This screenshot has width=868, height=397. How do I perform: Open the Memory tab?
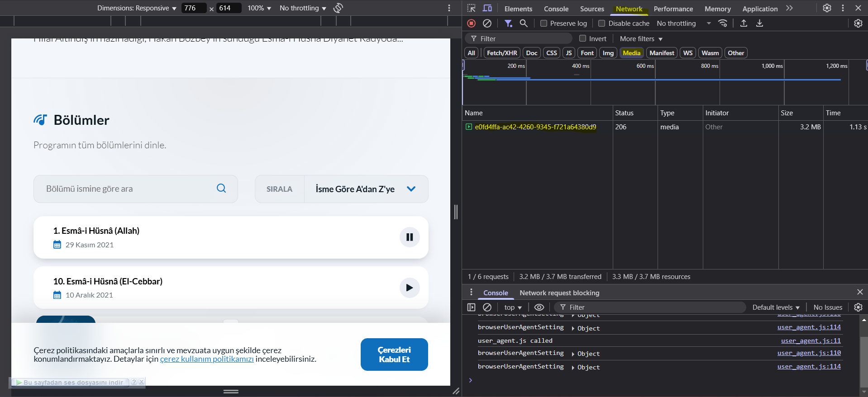coord(717,9)
